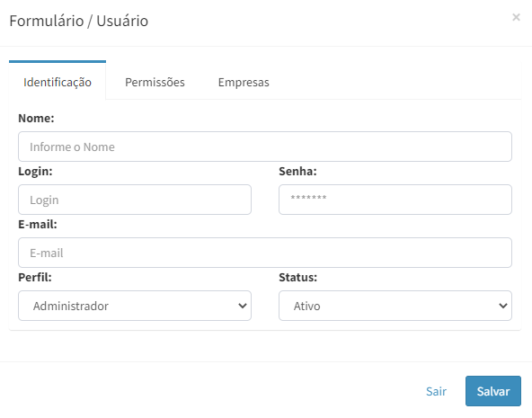The width and height of the screenshot is (532, 418).
Task: Click the Status: field label
Action: tap(297, 277)
